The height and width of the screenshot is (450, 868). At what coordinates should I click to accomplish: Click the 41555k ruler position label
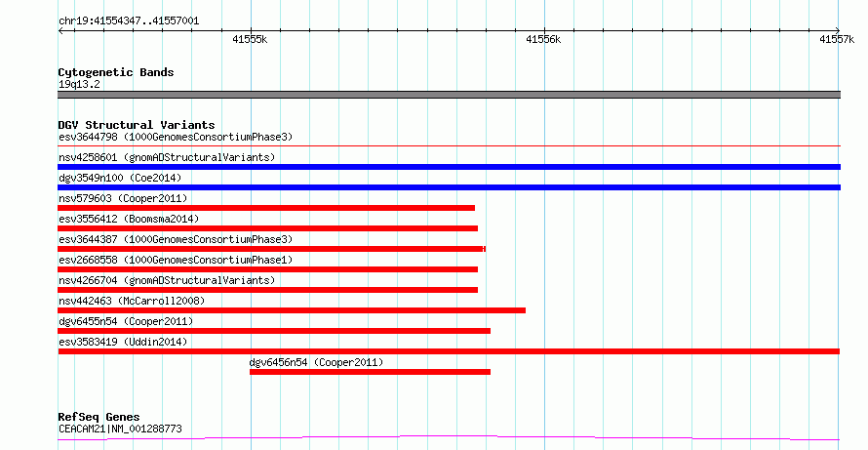pos(250,39)
